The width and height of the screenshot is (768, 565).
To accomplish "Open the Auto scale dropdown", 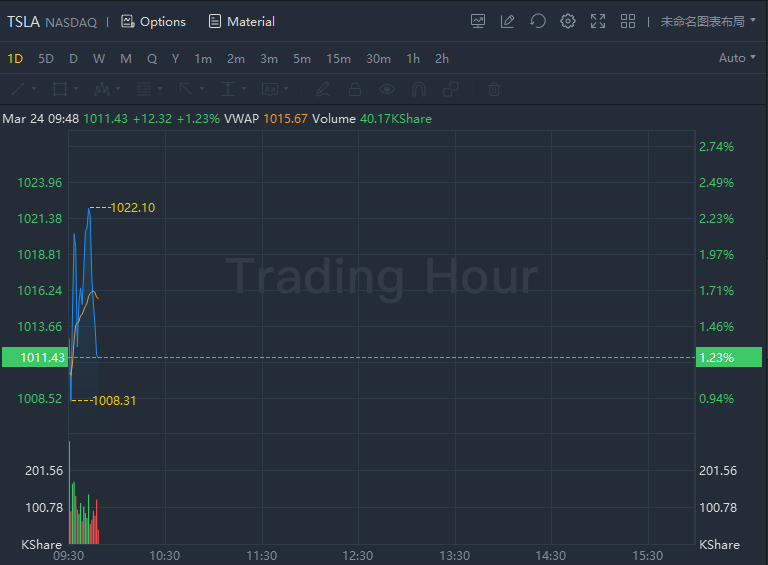I will point(737,58).
